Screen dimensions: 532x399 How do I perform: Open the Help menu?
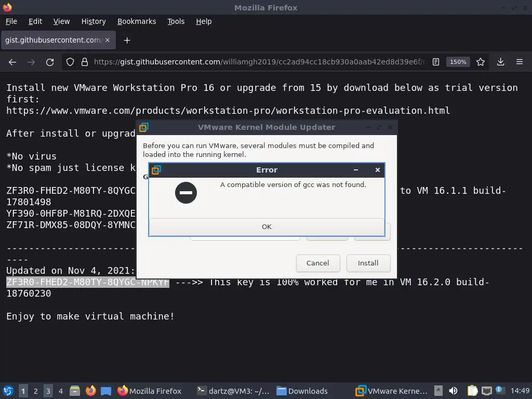point(204,21)
